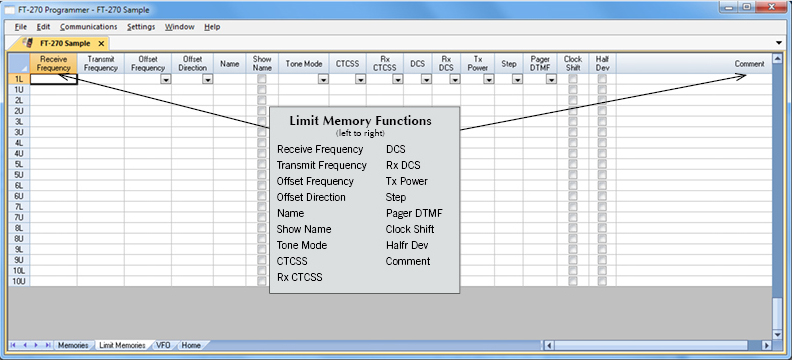Open the Communications menu
792x360 pixels.
click(x=88, y=27)
